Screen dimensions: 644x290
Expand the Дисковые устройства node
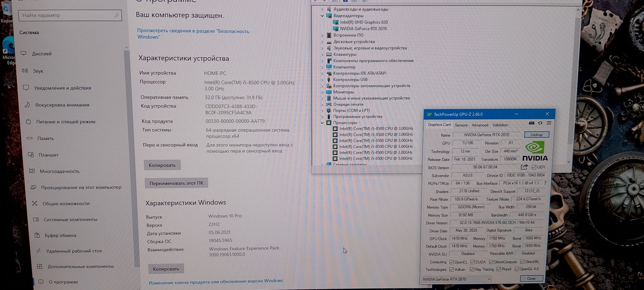tap(322, 42)
